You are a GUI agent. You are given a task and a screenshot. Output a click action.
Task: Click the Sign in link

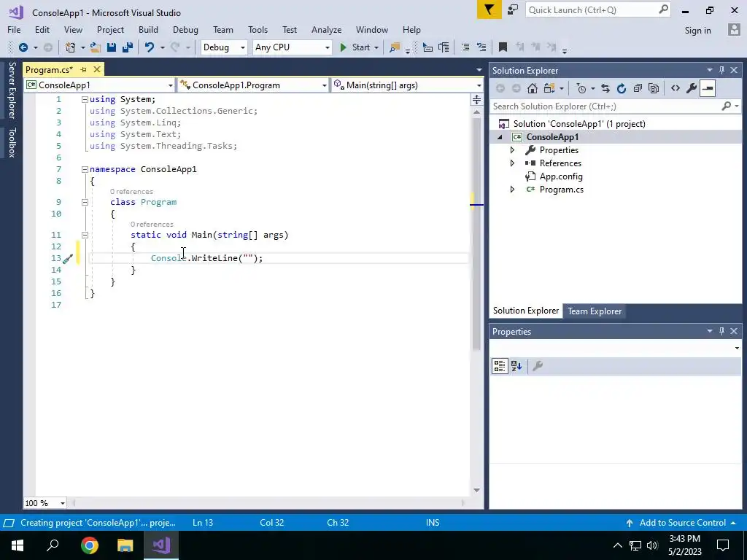click(697, 30)
